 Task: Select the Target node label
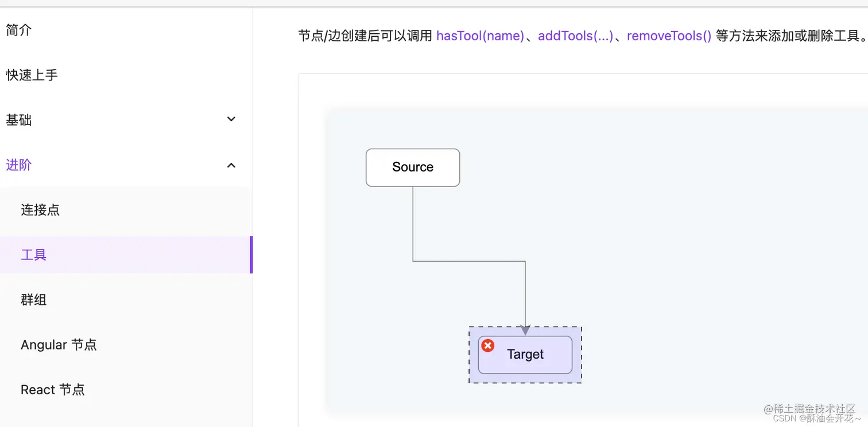[x=525, y=355]
